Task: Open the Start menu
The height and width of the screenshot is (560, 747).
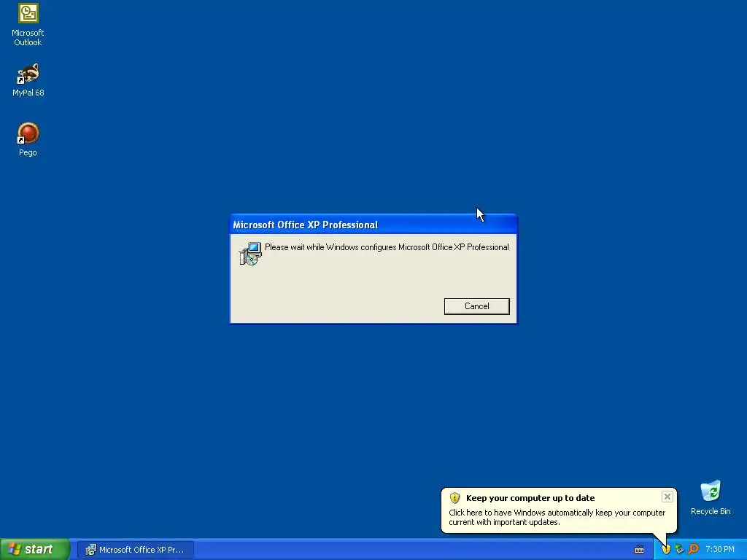Action: tap(35, 549)
